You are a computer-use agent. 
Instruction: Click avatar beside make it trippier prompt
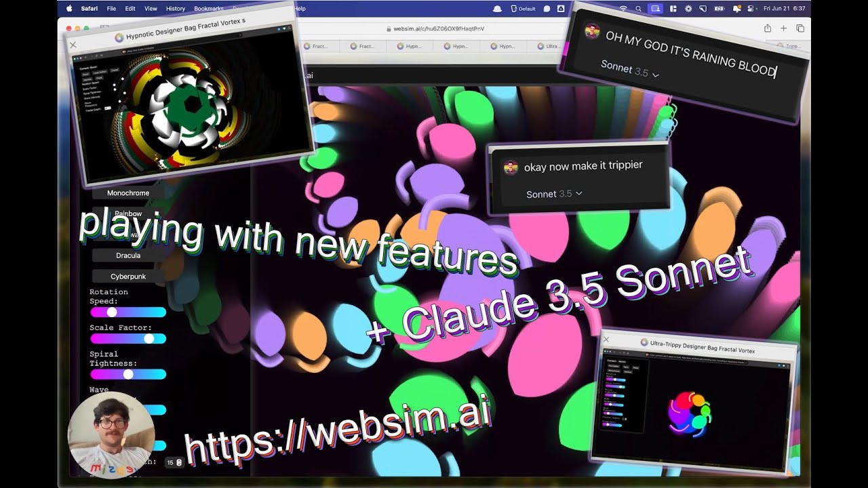pyautogui.click(x=511, y=167)
